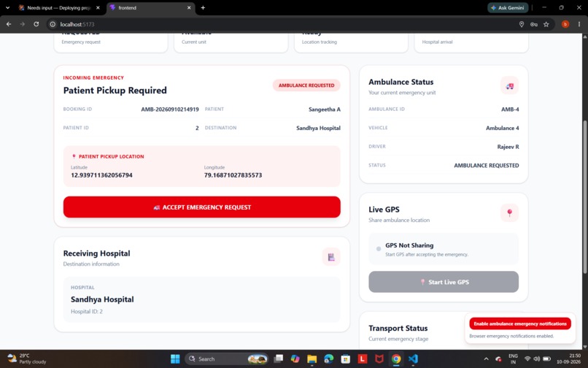Screen dimensions: 588x368
Task: Launch Microsoft Edge from the taskbar
Action: pyautogui.click(x=329, y=359)
